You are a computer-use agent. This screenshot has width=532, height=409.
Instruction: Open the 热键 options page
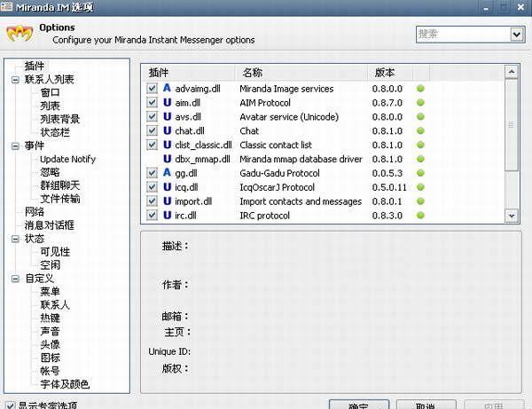click(50, 318)
